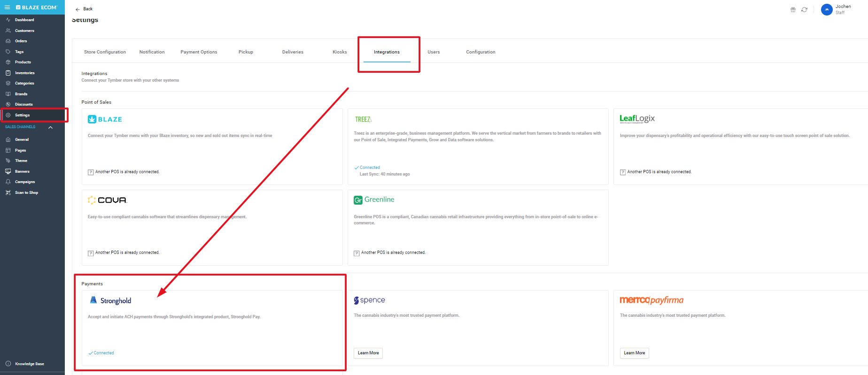Click the Discounts icon in sidebar
This screenshot has height=375, width=868.
[x=8, y=104]
